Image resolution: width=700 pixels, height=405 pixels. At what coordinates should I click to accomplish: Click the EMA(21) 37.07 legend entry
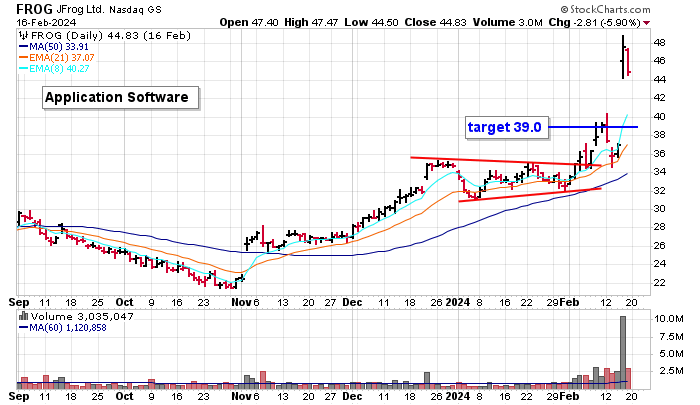click(x=56, y=58)
